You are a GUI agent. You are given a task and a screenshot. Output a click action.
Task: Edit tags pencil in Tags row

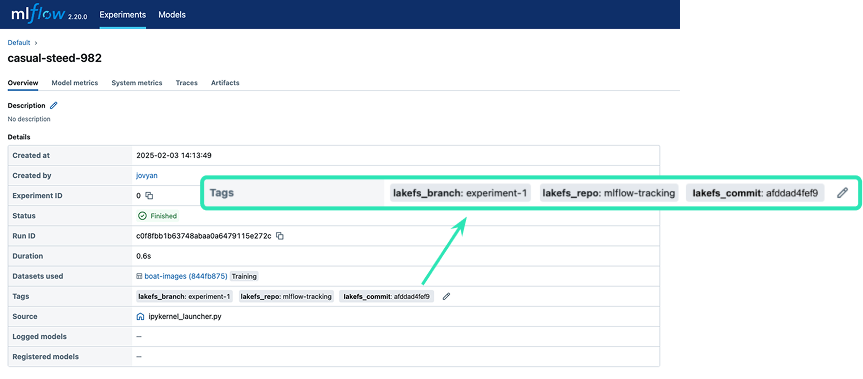446,296
